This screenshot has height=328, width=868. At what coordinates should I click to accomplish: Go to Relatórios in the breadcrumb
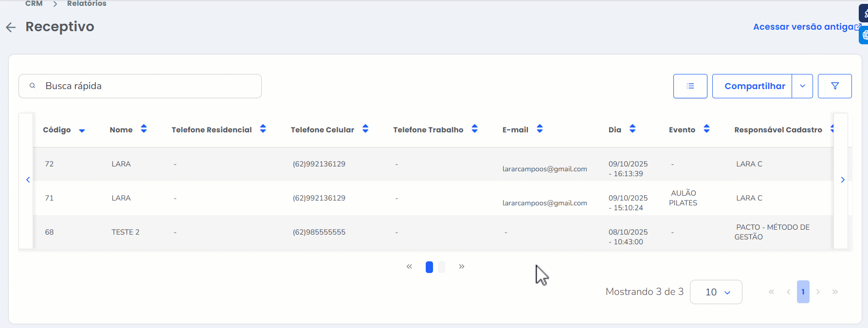coord(87,4)
